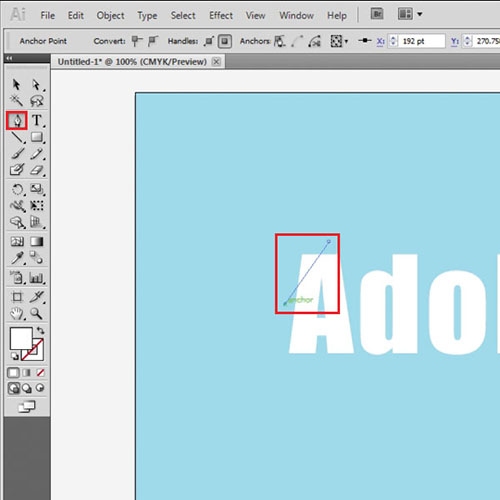Viewport: 500px width, 500px height.
Task: Choose the Lasso tool
Action: 36,100
